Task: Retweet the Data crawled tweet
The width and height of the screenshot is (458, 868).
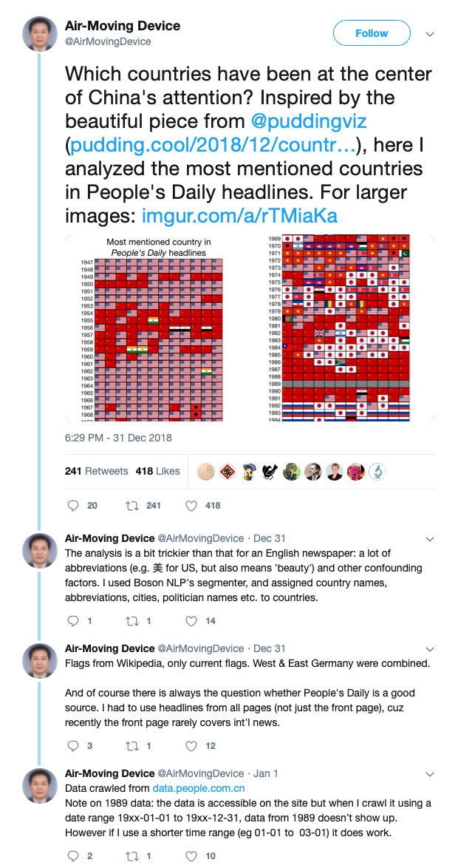Action: coord(133,856)
